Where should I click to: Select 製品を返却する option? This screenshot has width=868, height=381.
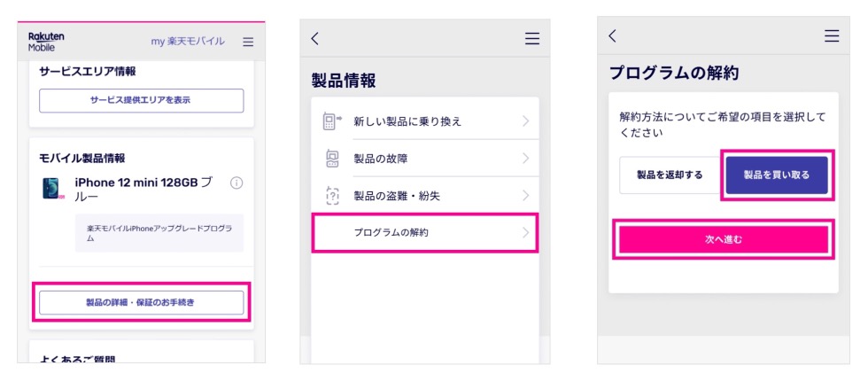tap(670, 175)
